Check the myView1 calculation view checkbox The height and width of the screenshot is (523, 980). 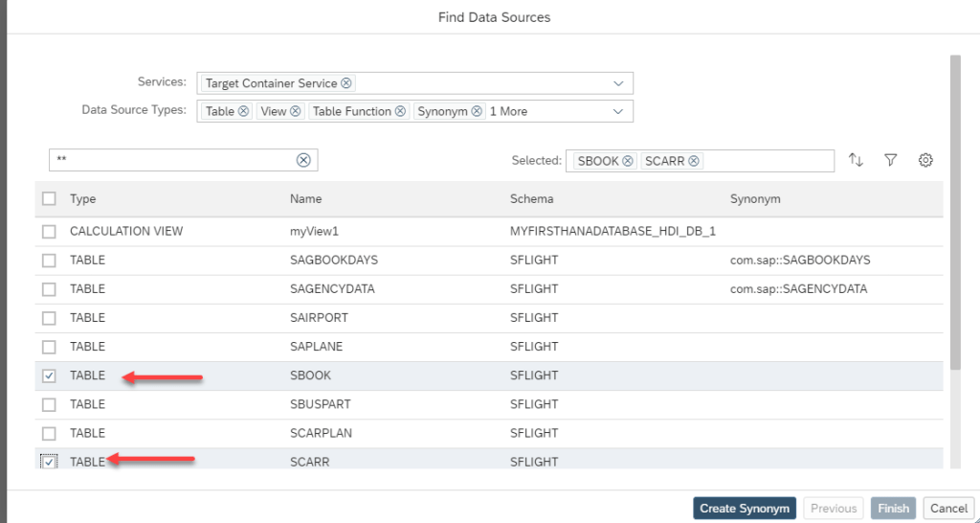click(x=49, y=232)
